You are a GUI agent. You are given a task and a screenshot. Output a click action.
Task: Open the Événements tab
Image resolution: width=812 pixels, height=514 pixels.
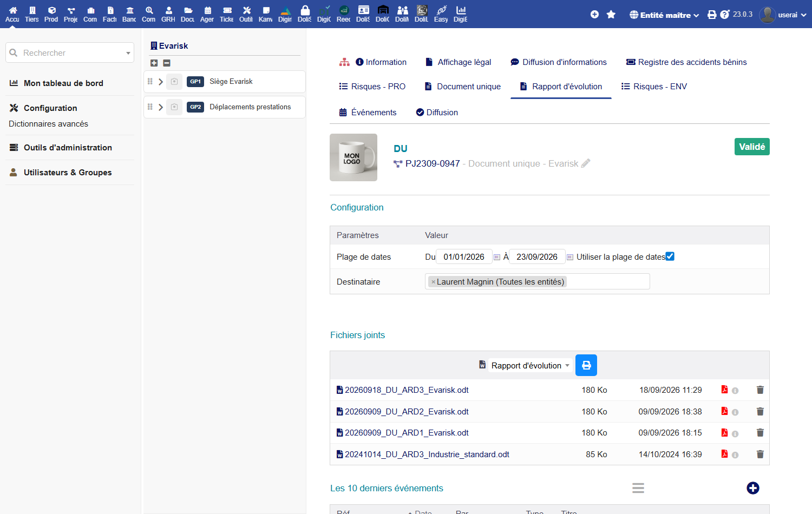pos(368,113)
